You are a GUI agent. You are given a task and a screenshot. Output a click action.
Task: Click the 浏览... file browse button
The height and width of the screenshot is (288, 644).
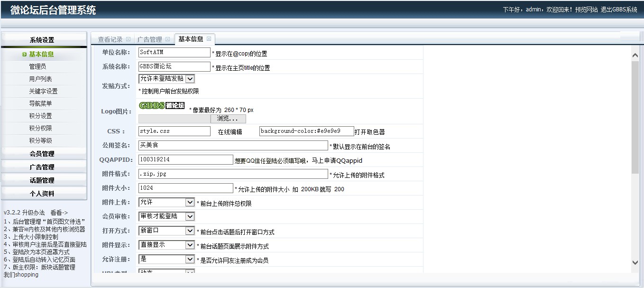[228, 119]
